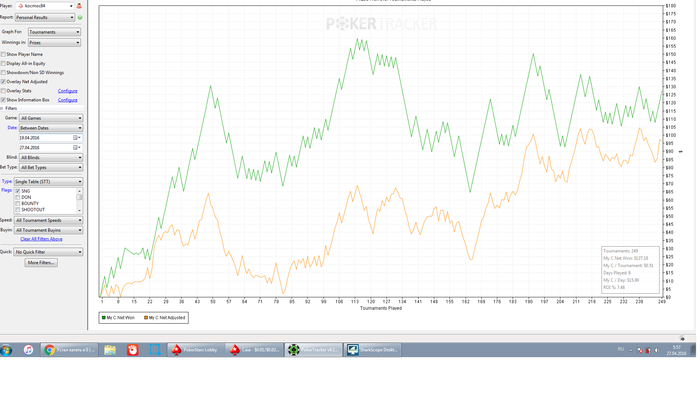The height and width of the screenshot is (394, 700).
Task: Click the More Filters... button
Action: pos(41,263)
